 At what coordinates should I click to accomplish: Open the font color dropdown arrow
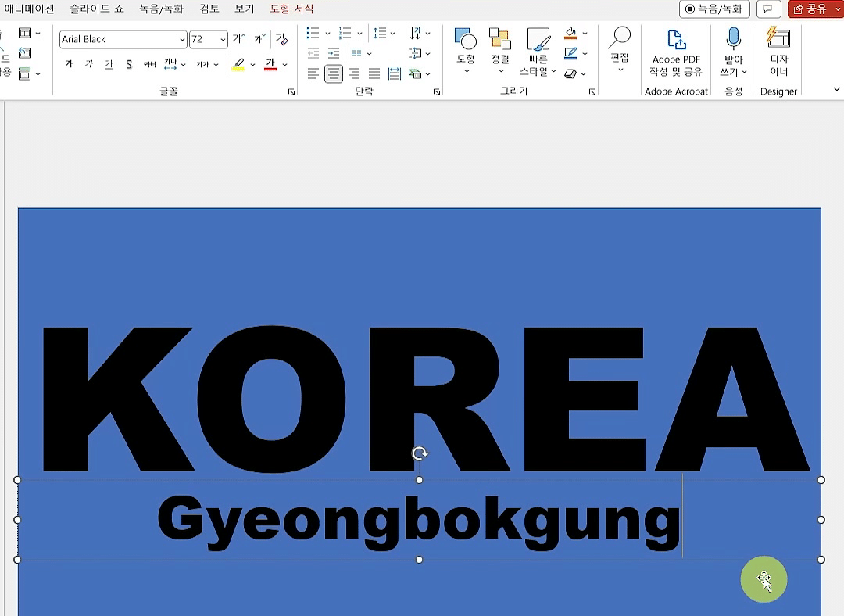tap(284, 65)
